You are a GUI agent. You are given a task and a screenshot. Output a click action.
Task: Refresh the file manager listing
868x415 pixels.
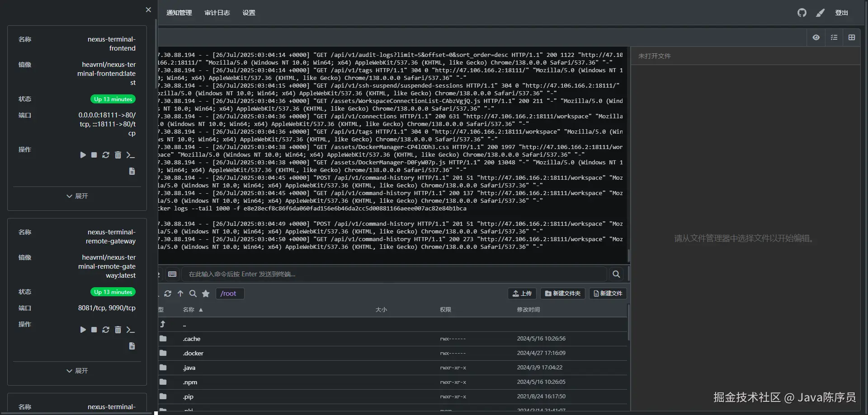(168, 294)
